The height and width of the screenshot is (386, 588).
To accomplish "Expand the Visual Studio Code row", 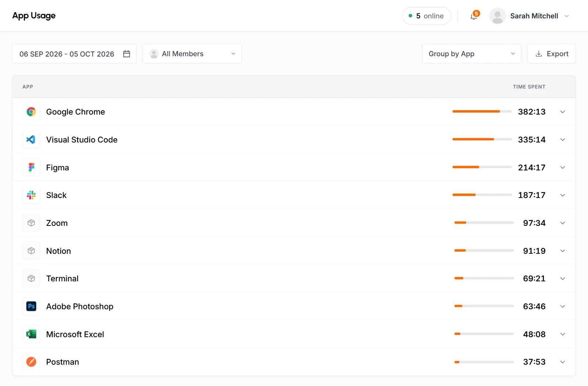I will [563, 140].
